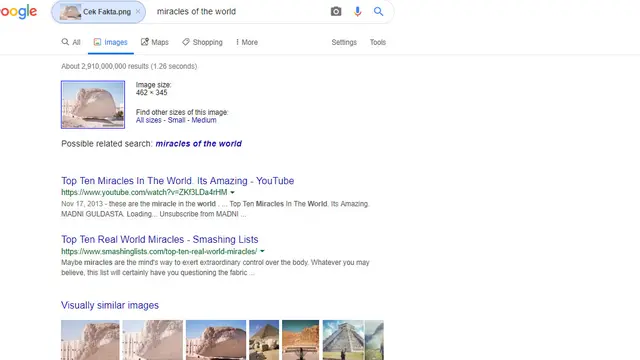The height and width of the screenshot is (360, 640).
Task: Switch to the All results tab
Action: coord(71,42)
